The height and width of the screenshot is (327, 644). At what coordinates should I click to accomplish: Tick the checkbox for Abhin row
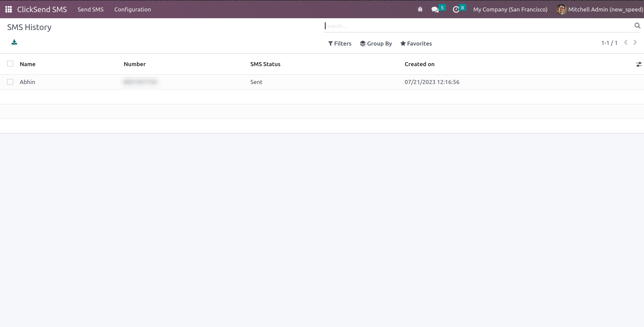tap(10, 82)
